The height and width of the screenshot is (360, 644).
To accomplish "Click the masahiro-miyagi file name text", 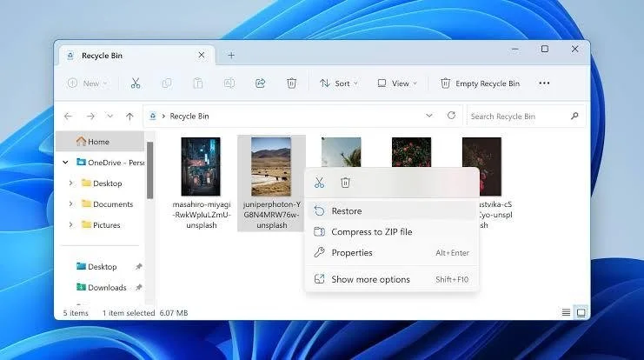I will click(x=202, y=215).
